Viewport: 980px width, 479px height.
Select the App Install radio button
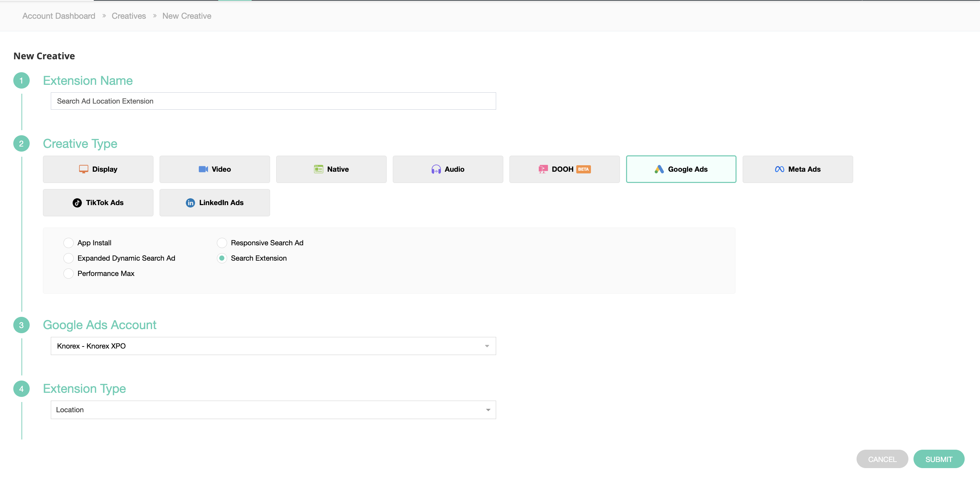[x=69, y=243]
